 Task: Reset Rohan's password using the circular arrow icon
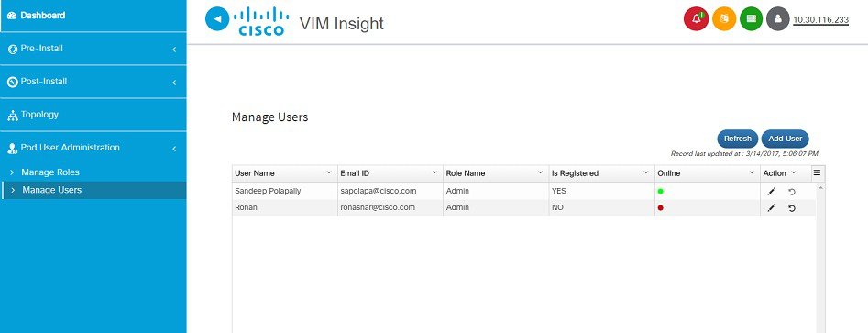click(792, 208)
